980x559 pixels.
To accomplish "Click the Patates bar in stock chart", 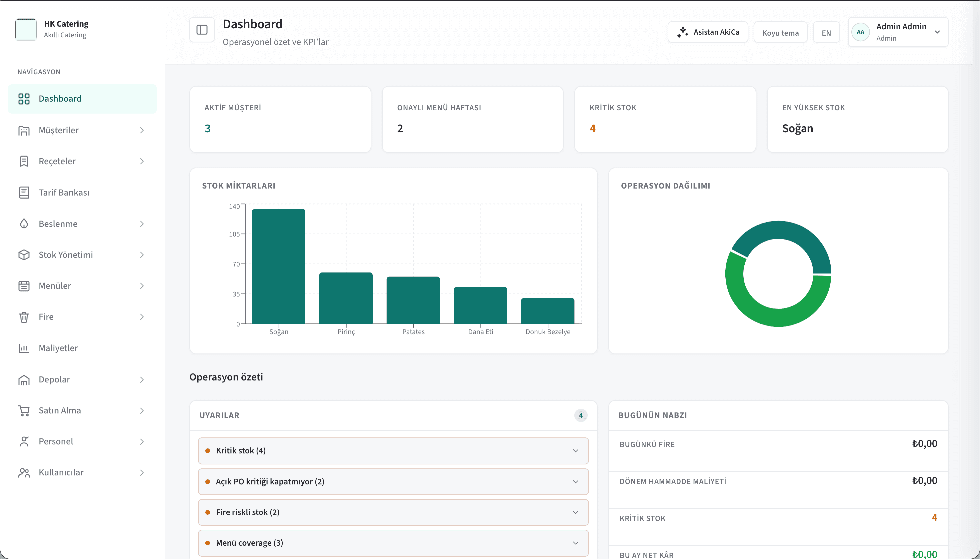I will click(413, 300).
